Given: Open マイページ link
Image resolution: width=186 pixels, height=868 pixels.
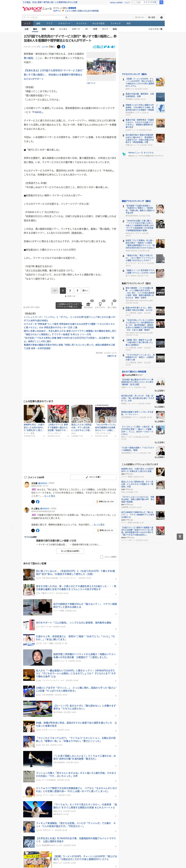Looking at the screenshot, I should [139, 18].
